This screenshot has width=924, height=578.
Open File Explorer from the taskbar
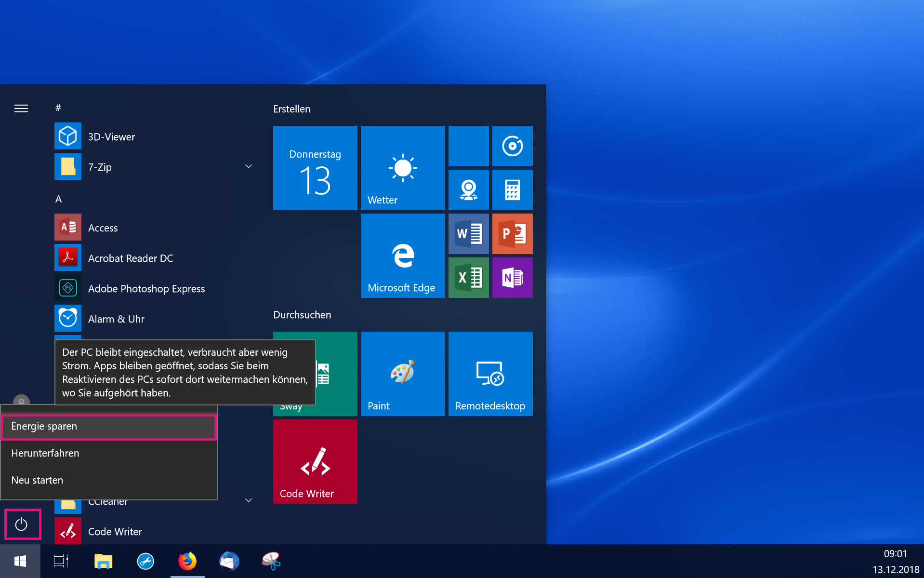pos(103,561)
